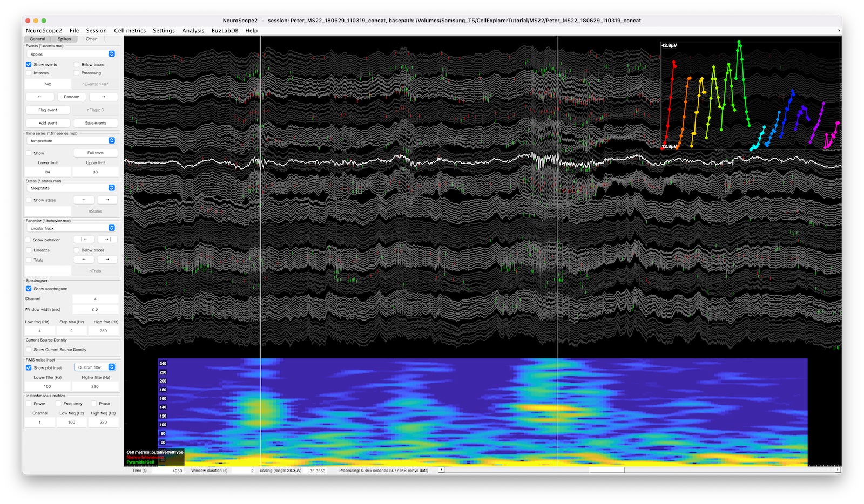The height and width of the screenshot is (504, 864).
Task: Jump to next sleep state arrow
Action: 107,200
